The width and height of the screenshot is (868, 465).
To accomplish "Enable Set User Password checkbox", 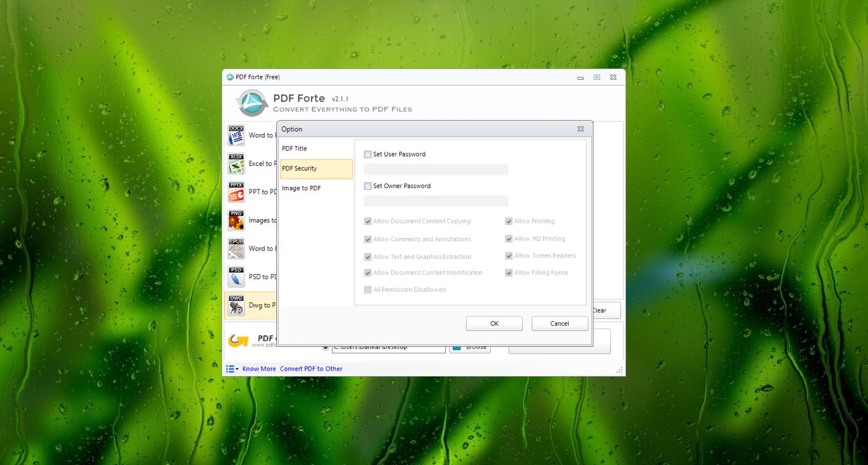I will click(367, 154).
